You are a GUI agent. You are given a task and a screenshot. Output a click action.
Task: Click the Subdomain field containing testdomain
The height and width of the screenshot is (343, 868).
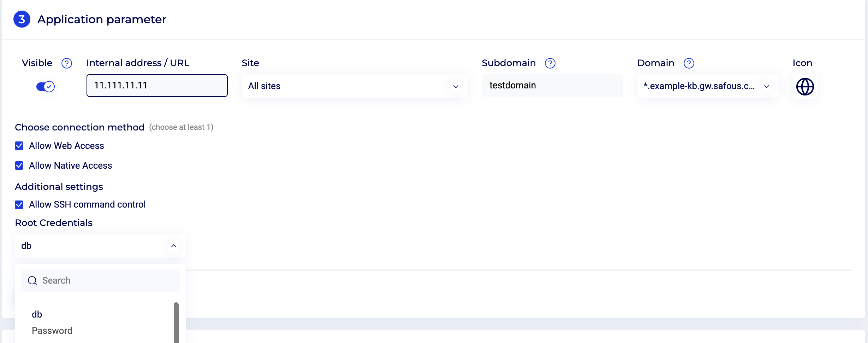552,86
